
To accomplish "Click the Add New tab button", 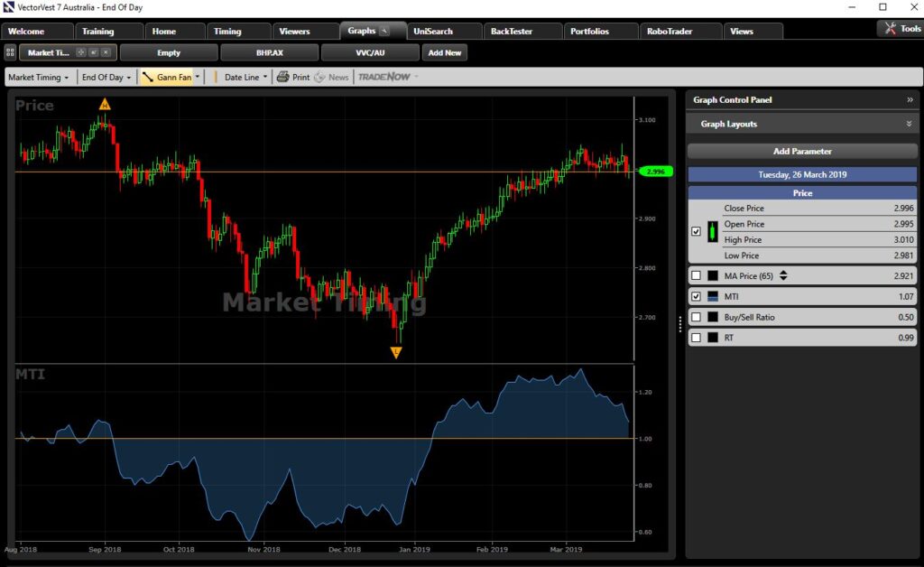I will click(444, 51).
